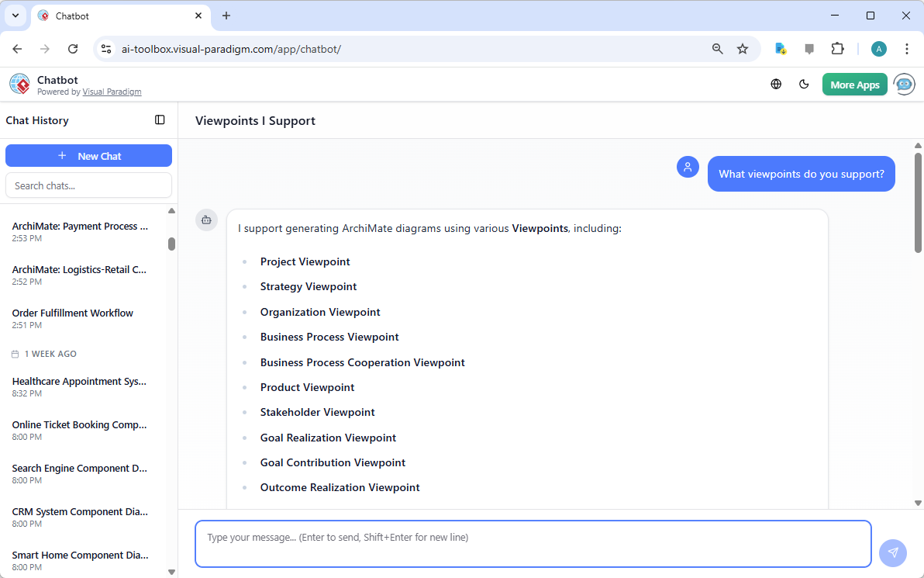Collapse the Chat History sidebar panel
Screen dimensions: 924x578
tap(160, 120)
